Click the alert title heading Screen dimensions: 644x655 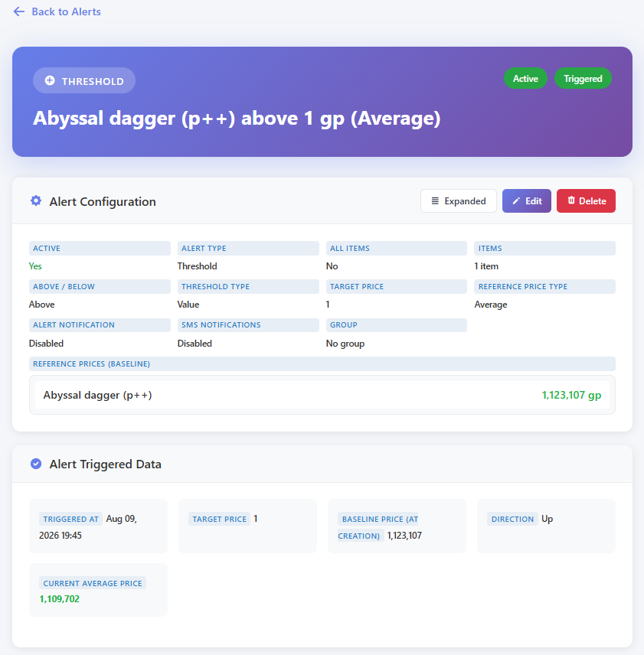(237, 118)
